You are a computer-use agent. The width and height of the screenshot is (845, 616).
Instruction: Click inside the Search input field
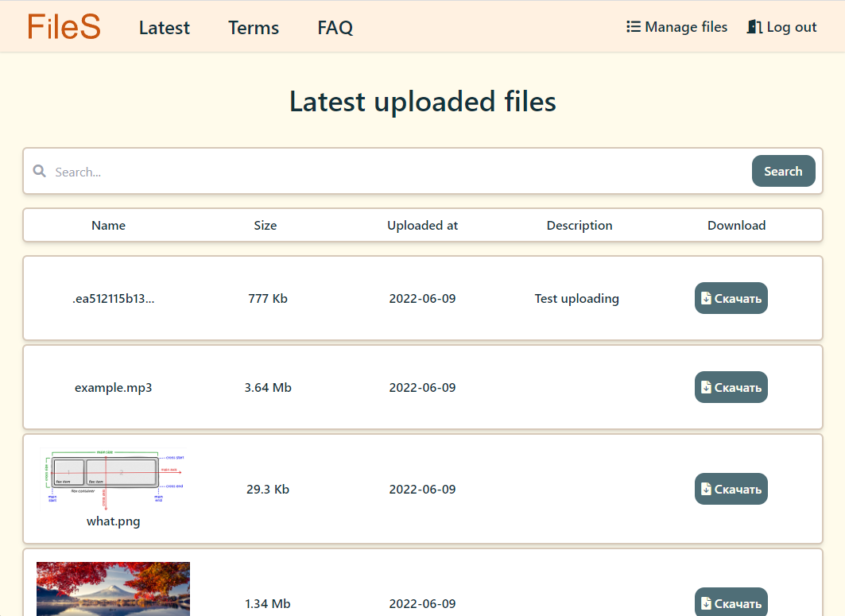coord(318,171)
